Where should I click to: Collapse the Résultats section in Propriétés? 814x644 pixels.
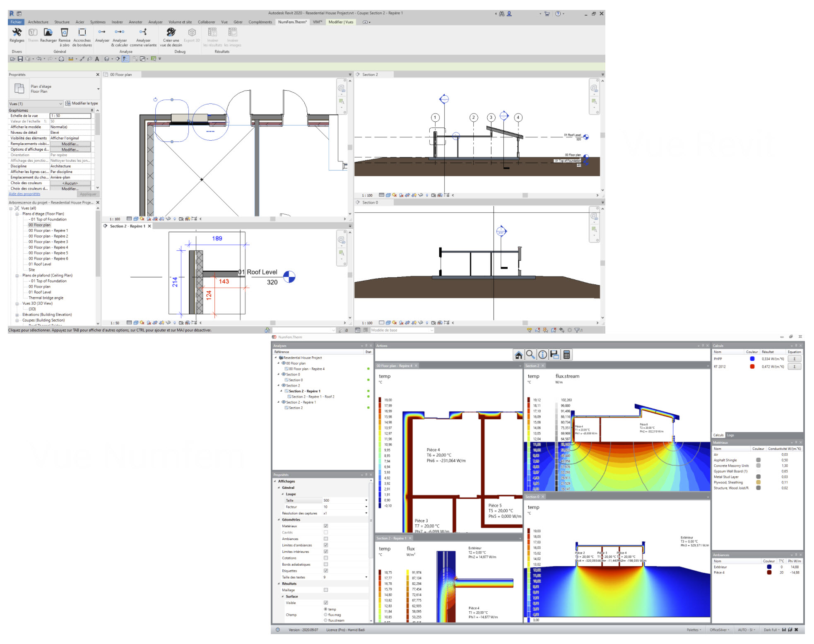(279, 584)
